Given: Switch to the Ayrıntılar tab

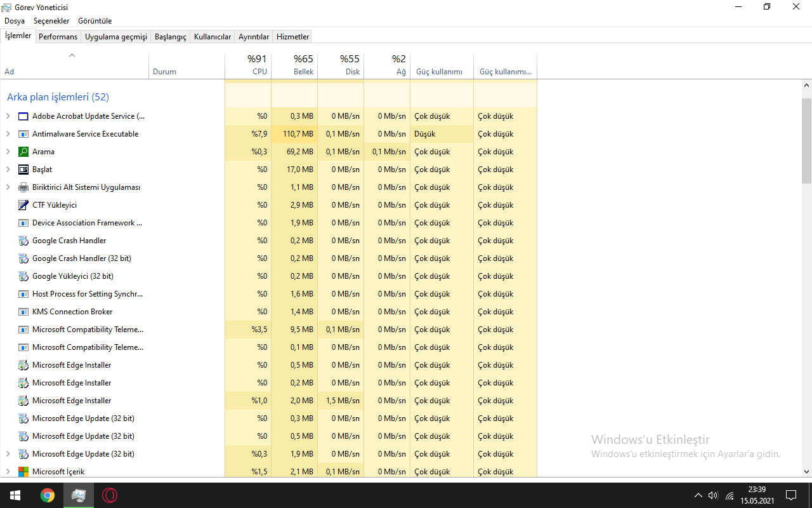Looking at the screenshot, I should tap(254, 37).
